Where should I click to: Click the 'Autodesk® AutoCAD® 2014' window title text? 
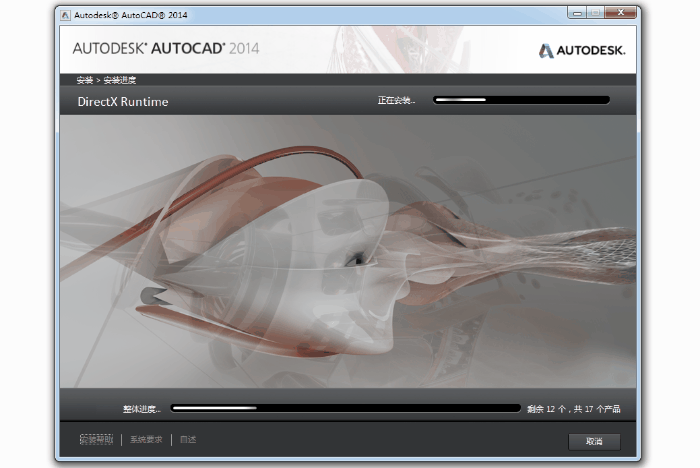130,15
